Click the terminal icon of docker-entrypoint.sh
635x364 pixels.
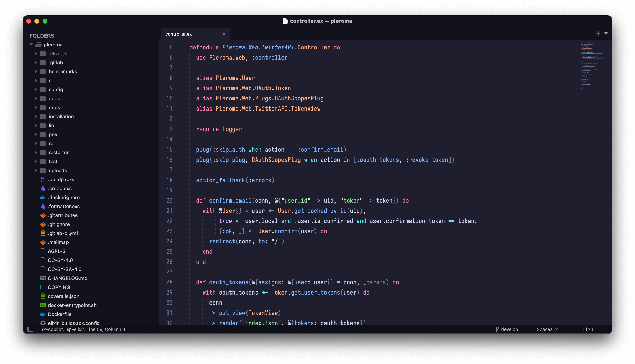point(43,305)
